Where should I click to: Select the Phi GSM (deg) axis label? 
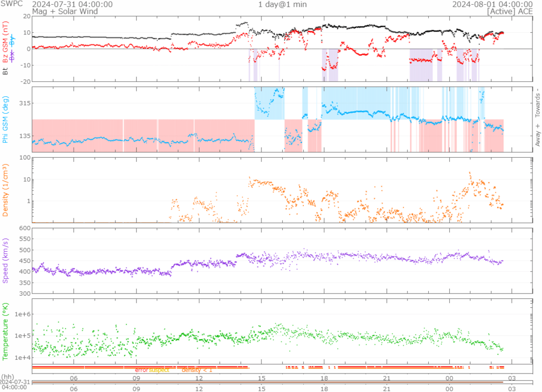click(x=6, y=120)
